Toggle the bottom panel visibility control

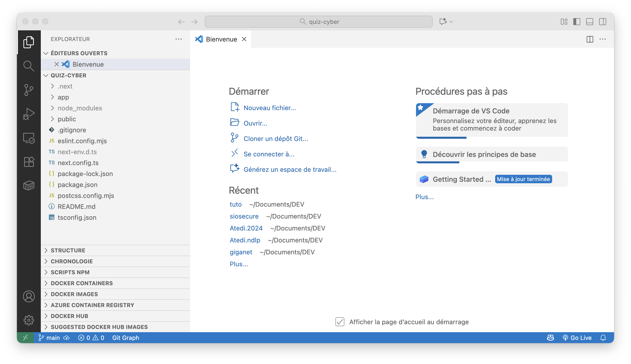[589, 22]
